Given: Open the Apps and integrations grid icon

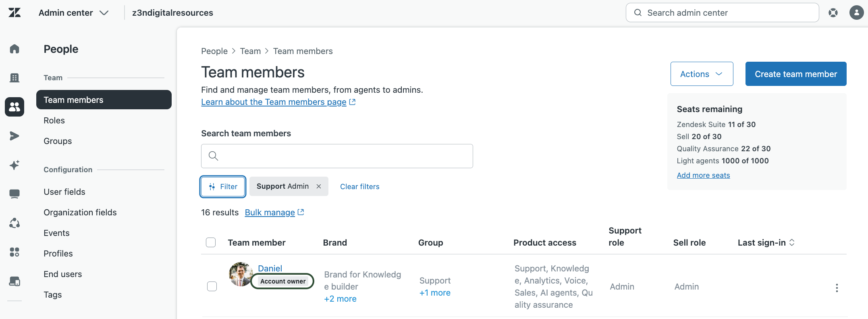Looking at the screenshot, I should 15,252.
